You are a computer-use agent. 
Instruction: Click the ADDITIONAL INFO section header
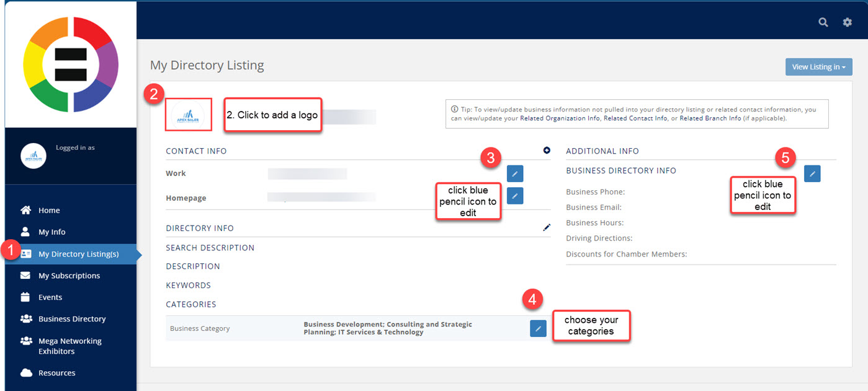tap(602, 151)
